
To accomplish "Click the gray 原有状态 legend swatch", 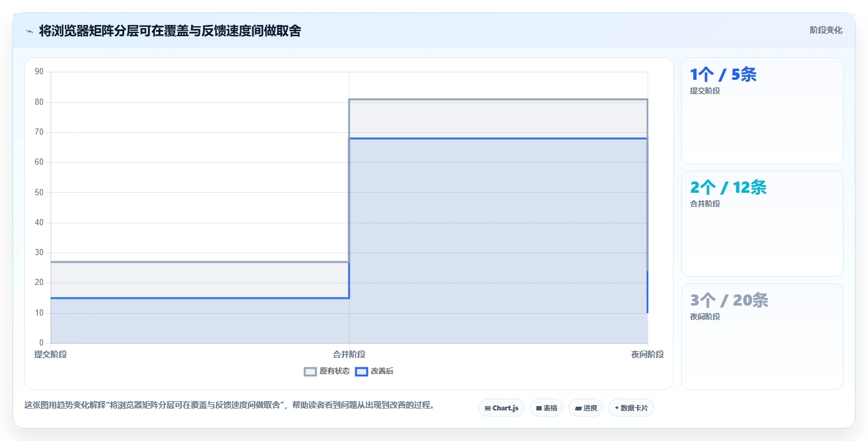I will coord(310,371).
